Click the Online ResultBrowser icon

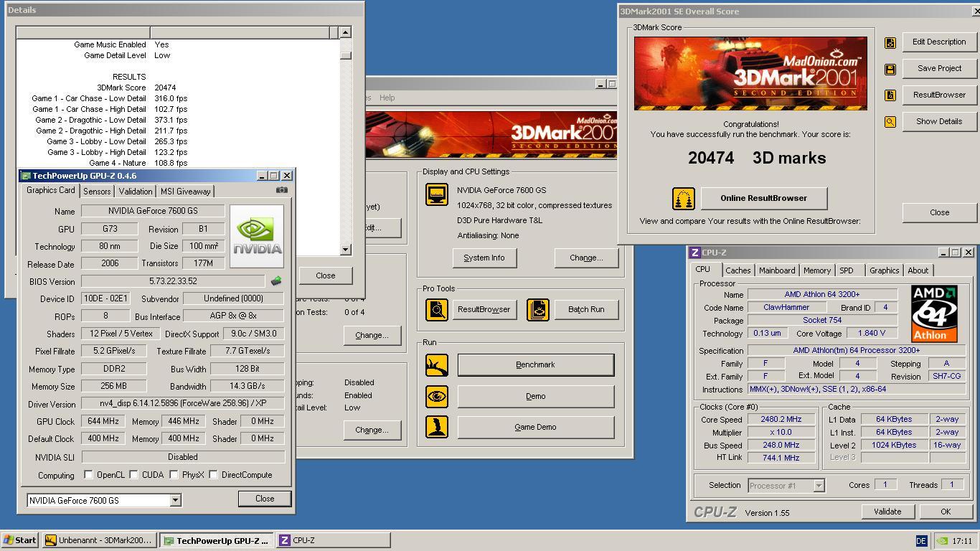pos(684,199)
